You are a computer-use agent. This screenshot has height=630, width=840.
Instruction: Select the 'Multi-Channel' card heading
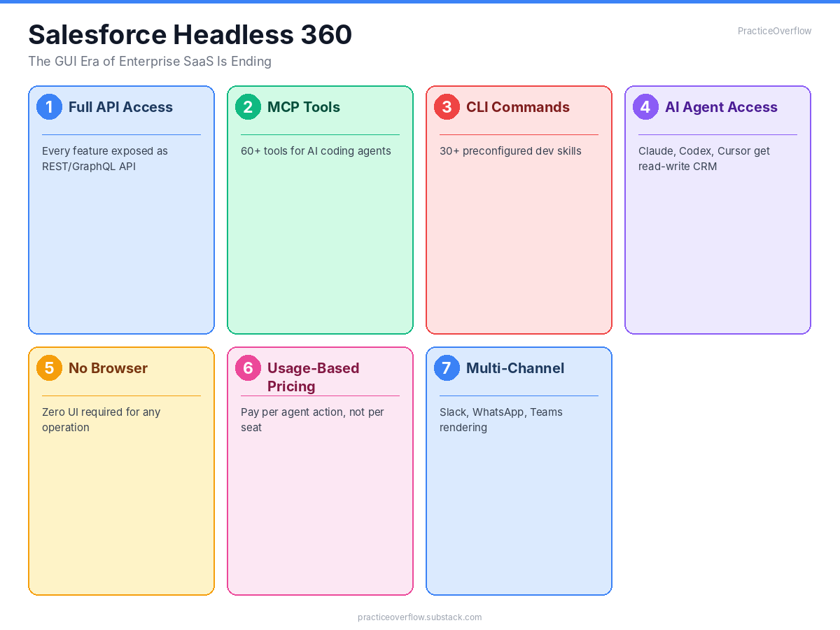[x=515, y=368]
